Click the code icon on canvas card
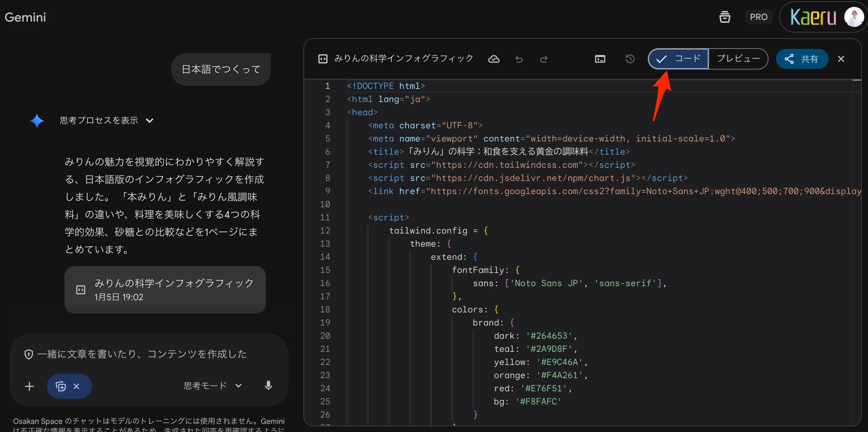The width and height of the screenshot is (868, 432). [x=80, y=290]
